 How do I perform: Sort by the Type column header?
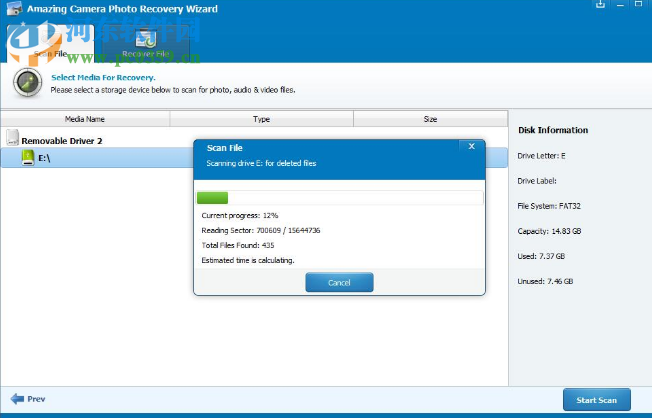tap(262, 119)
